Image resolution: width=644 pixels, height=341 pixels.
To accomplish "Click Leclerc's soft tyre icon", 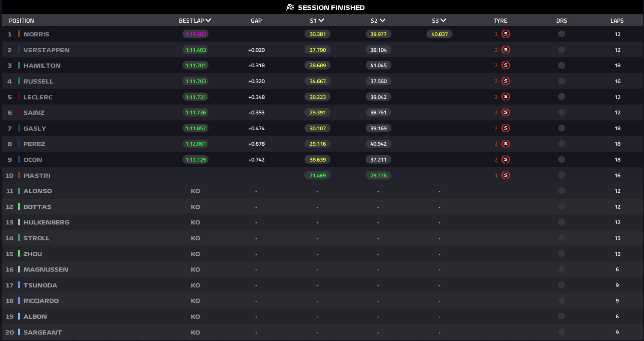I will [x=505, y=97].
